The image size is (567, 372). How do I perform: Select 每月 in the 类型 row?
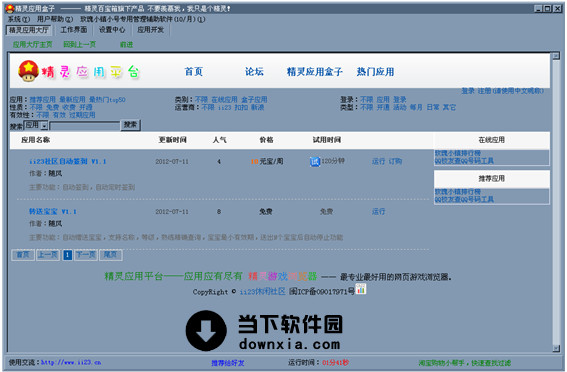click(x=416, y=107)
